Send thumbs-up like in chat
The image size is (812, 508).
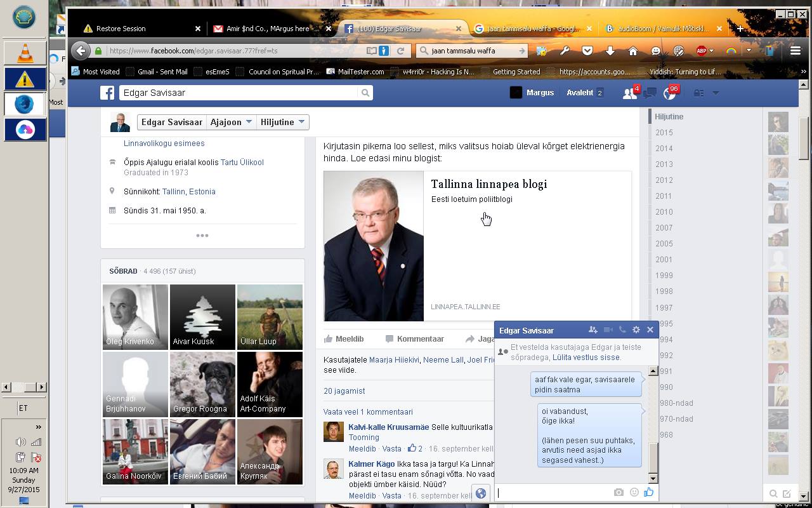point(648,492)
